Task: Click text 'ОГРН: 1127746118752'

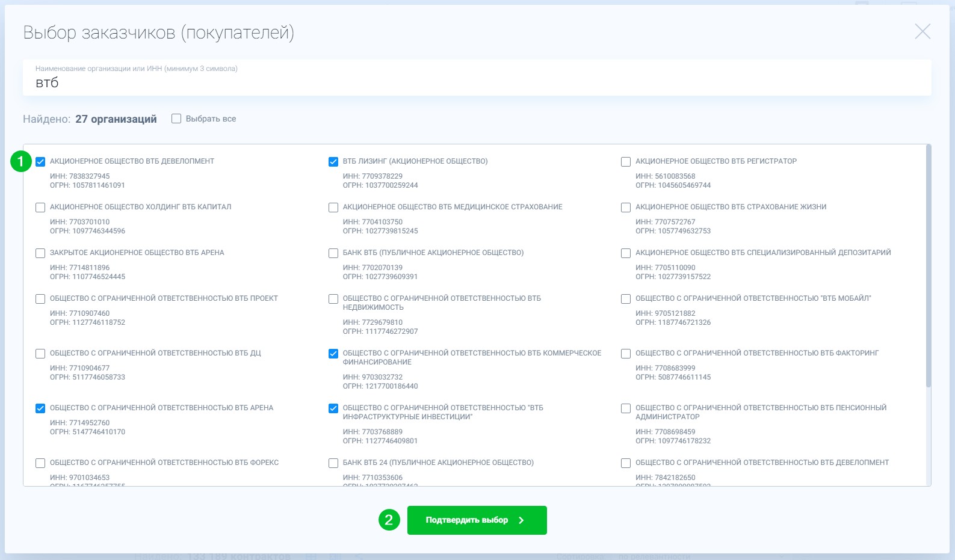Action: [88, 322]
